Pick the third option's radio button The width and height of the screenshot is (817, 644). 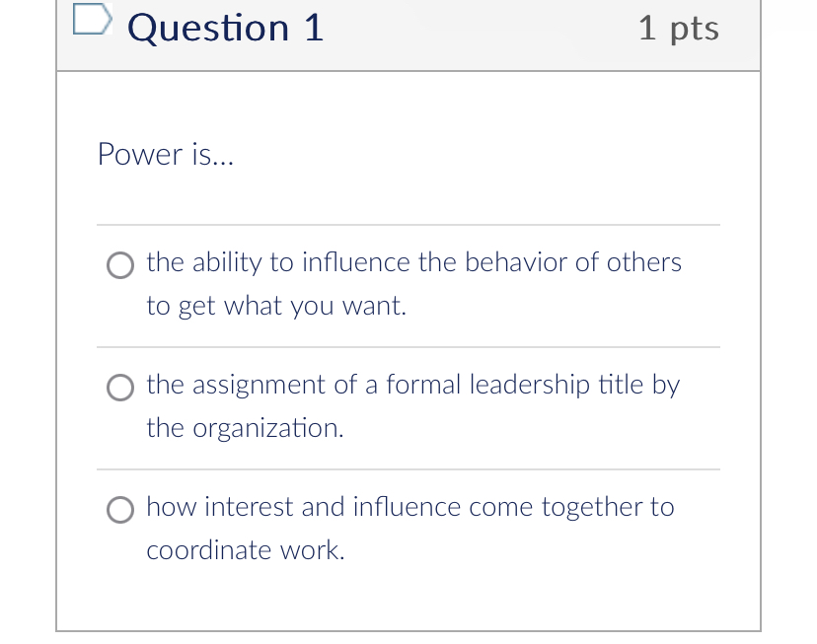119,510
